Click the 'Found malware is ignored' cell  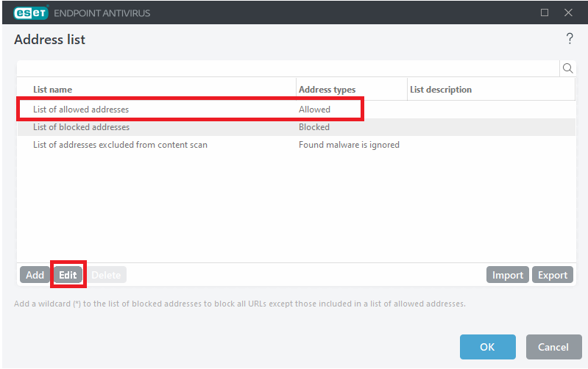click(x=349, y=145)
